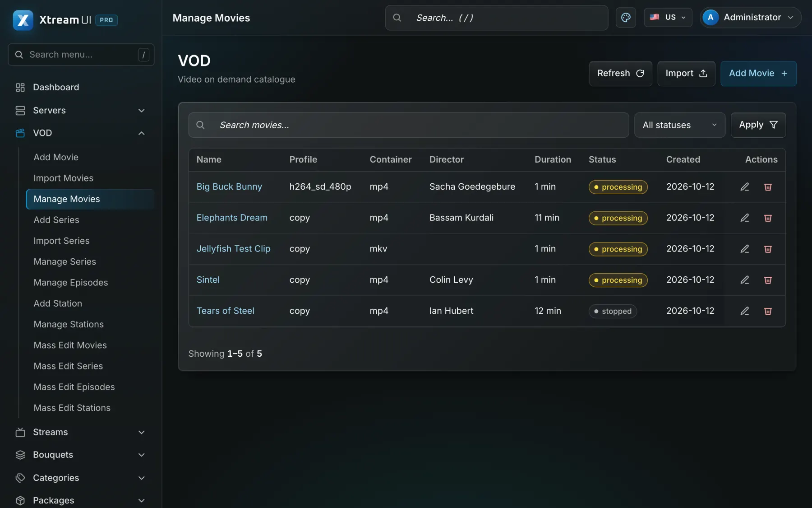Click the stopped status badge
This screenshot has height=508, width=812.
coord(613,311)
